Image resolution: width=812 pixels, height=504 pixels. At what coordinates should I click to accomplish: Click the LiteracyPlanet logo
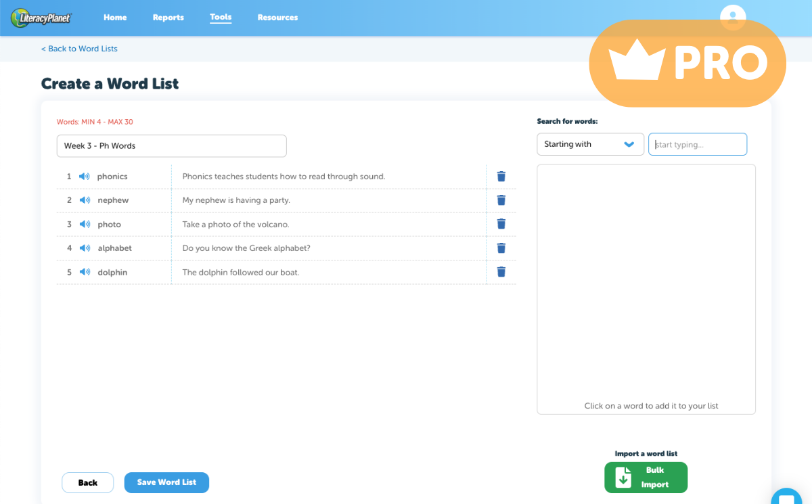tap(41, 18)
